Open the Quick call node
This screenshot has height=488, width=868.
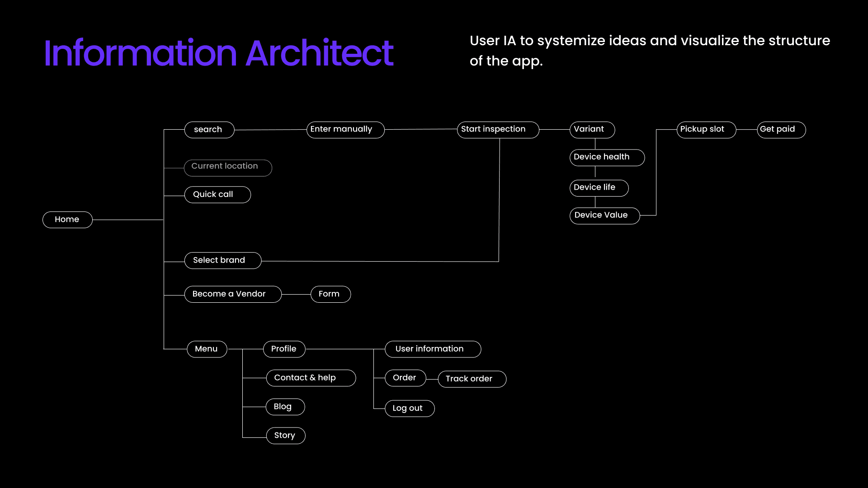pyautogui.click(x=217, y=195)
